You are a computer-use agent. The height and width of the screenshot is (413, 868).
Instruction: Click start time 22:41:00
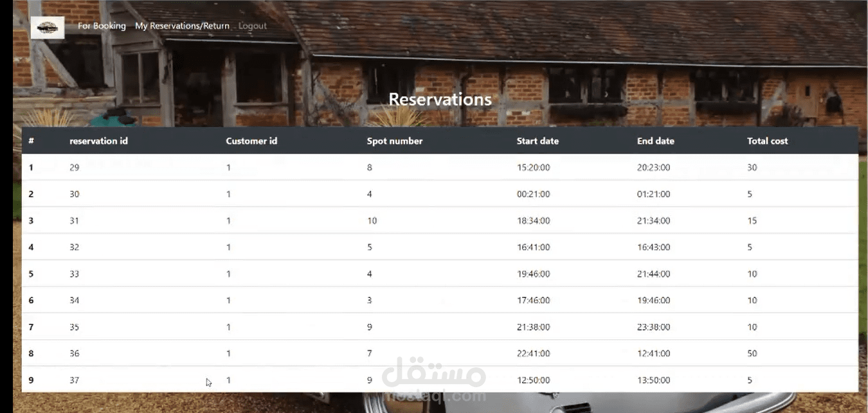[534, 354]
